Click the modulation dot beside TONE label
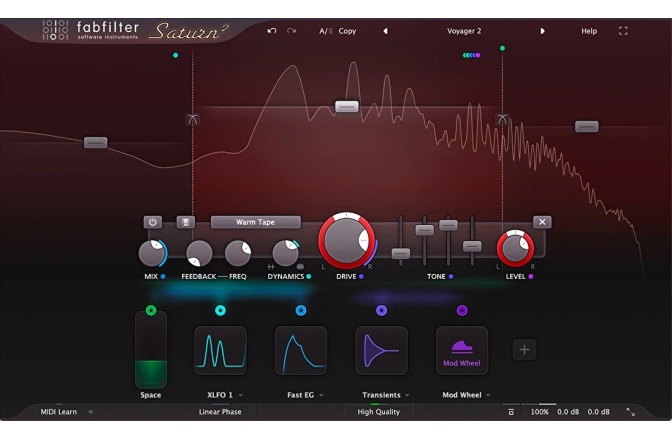The width and height of the screenshot is (672, 440). (451, 276)
